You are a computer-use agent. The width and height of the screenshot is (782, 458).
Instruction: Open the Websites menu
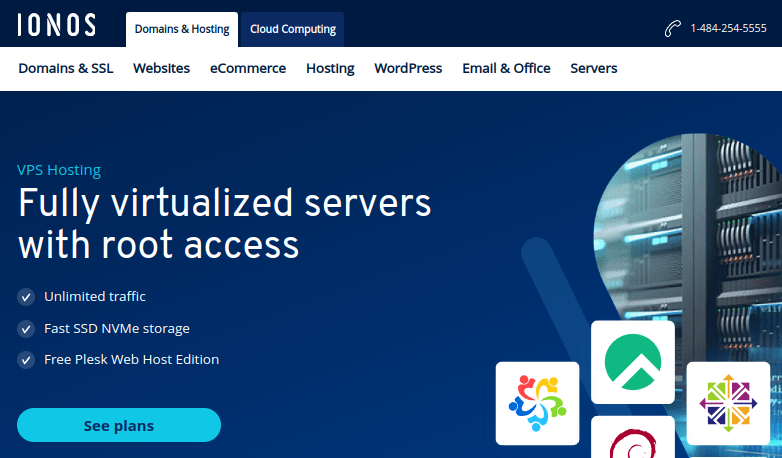point(162,68)
